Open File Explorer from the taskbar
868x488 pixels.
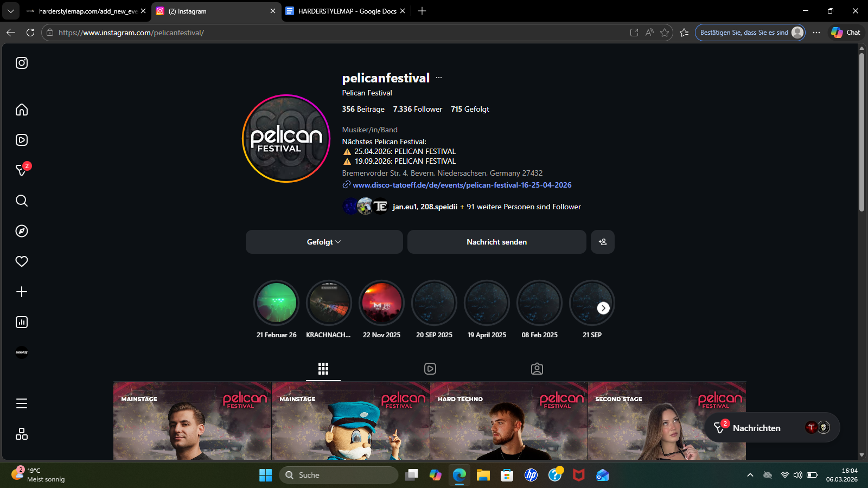coord(483,476)
